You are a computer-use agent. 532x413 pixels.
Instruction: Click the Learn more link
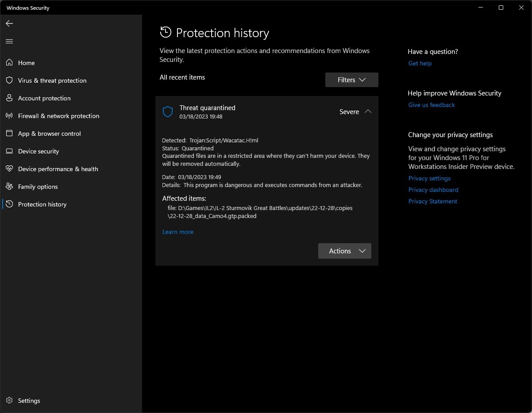[x=178, y=232]
